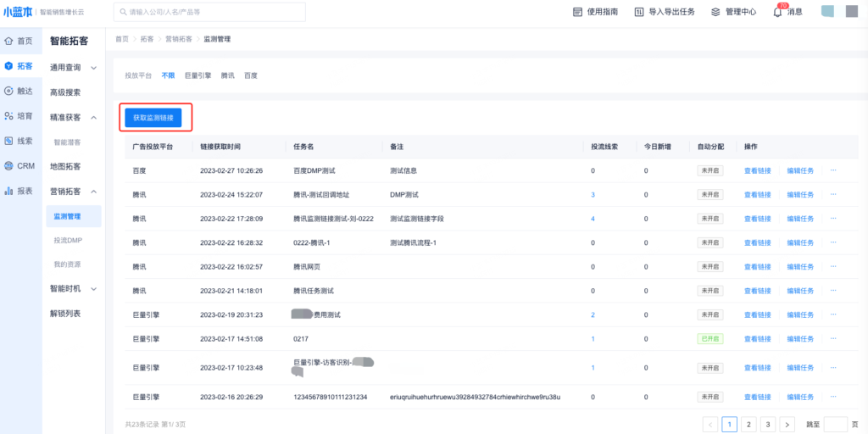
Task: Click the 首页 home icon in sidebar
Action: point(8,41)
